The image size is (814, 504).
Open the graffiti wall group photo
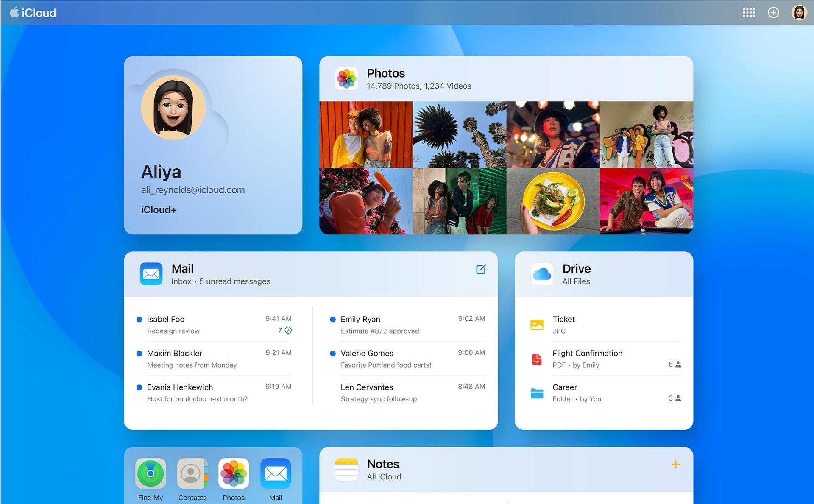coord(647,134)
